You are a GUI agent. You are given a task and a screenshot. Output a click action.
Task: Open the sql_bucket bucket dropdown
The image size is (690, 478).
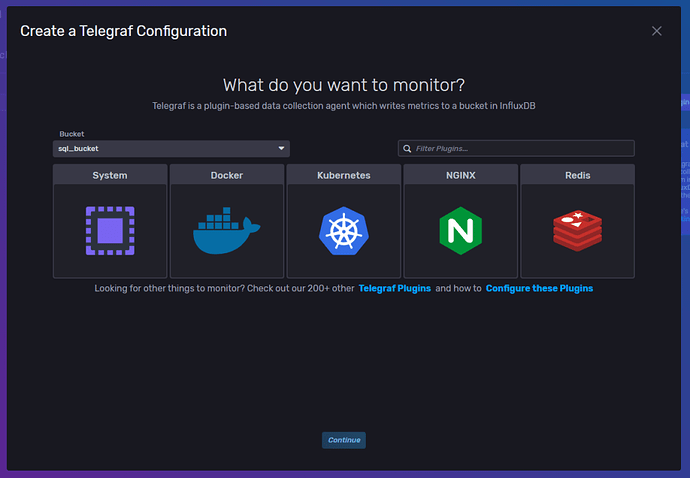point(171,149)
